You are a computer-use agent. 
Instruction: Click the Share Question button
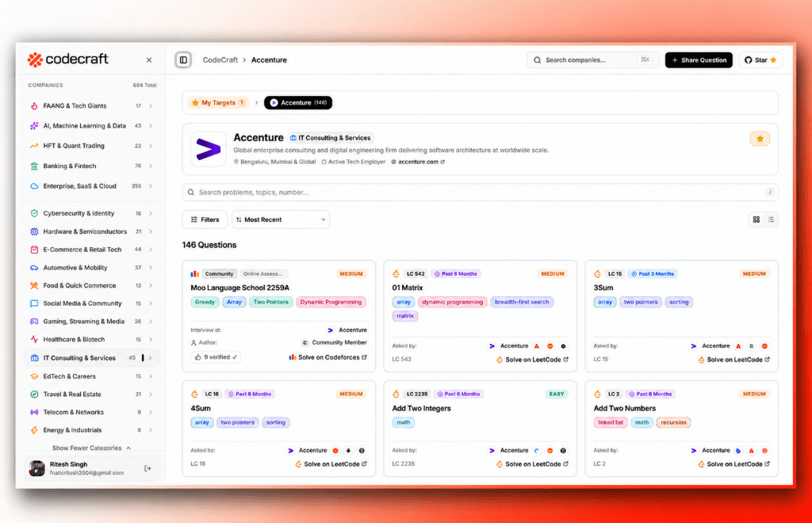click(699, 60)
